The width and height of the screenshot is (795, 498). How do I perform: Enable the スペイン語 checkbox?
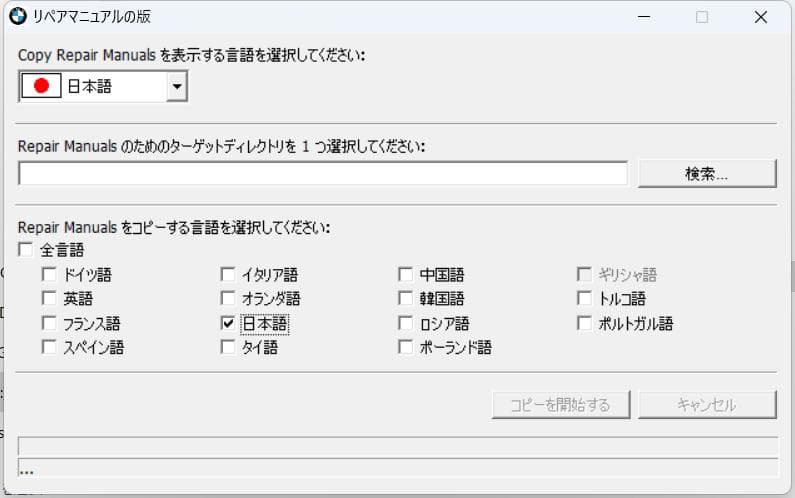[49, 347]
